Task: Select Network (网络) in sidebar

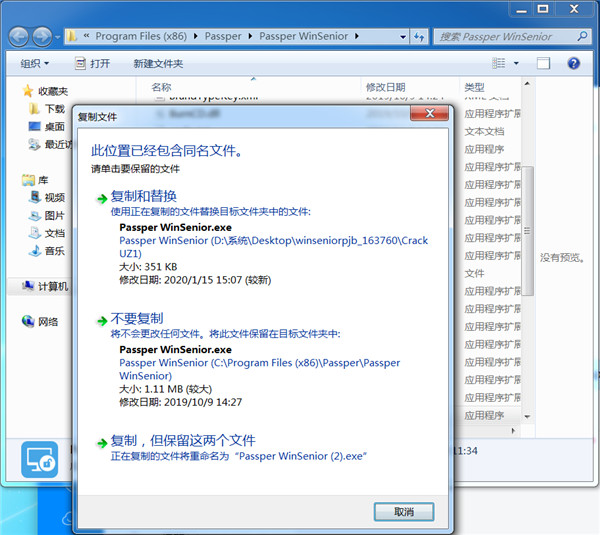Action: [40, 321]
